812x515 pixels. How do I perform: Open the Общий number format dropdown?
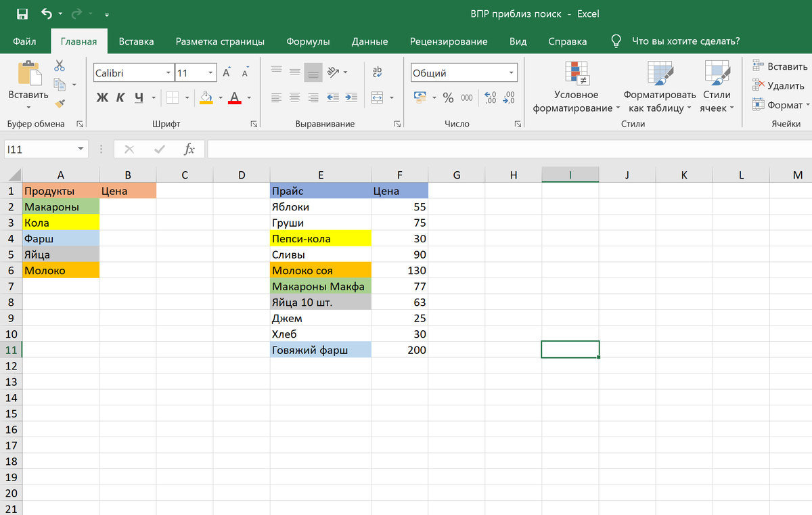pos(512,73)
